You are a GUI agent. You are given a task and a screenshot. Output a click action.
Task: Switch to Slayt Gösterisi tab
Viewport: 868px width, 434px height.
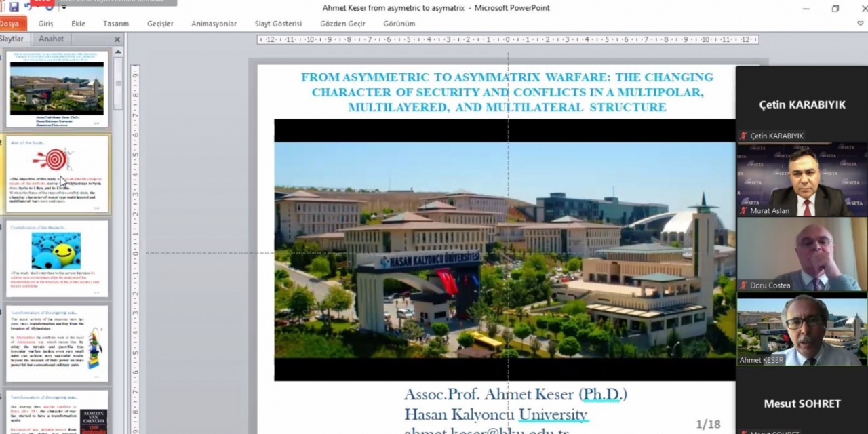[x=278, y=24]
